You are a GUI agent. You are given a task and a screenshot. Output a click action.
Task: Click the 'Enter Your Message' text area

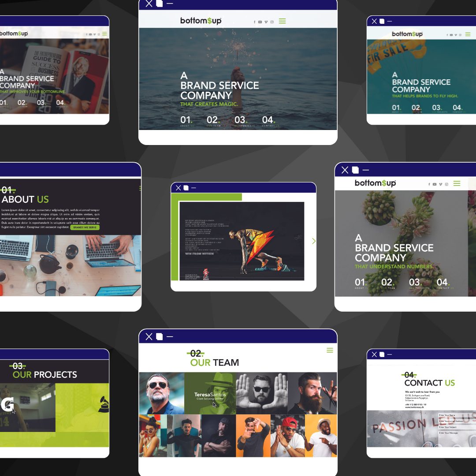coord(456,433)
